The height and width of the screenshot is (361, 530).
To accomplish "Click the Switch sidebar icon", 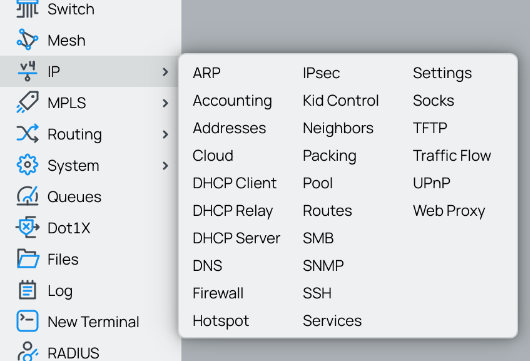I will [x=27, y=9].
